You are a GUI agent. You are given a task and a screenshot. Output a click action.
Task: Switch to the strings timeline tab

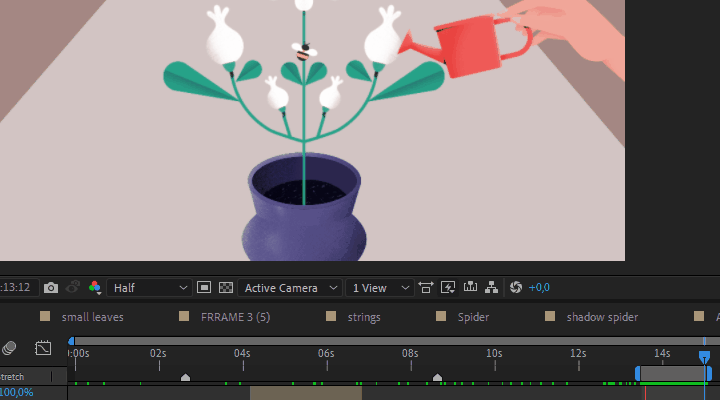point(364,317)
